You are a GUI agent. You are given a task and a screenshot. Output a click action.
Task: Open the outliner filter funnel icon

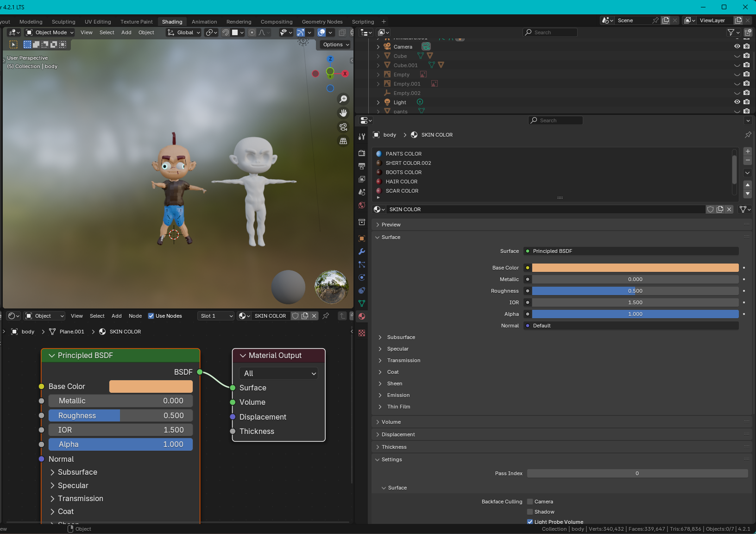(x=731, y=32)
